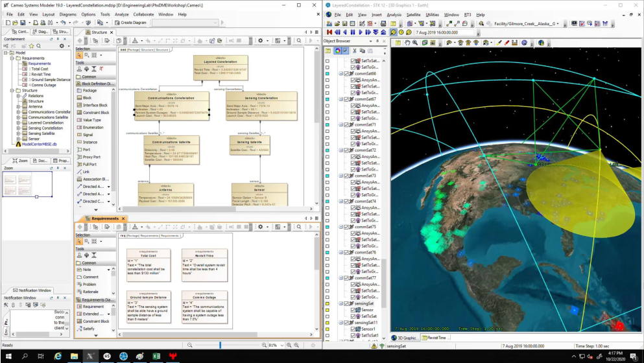Uncheck commSat75 in Object Browser
Viewport: 644px width, 363px height.
346,227
